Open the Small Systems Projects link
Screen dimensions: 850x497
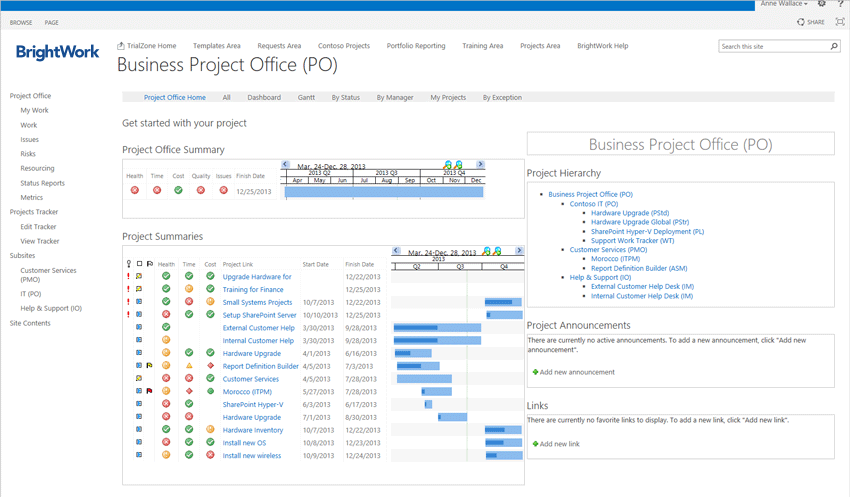point(257,302)
